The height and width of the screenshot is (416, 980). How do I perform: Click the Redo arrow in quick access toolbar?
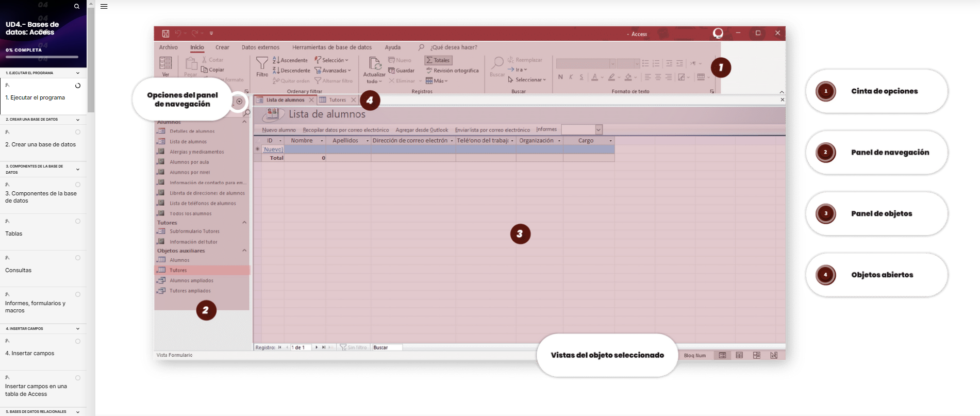[x=195, y=34]
